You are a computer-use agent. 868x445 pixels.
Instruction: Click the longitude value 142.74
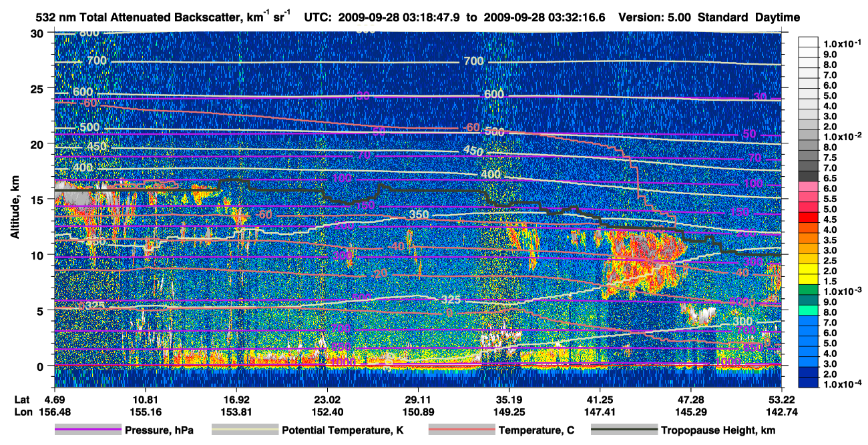pyautogui.click(x=781, y=412)
